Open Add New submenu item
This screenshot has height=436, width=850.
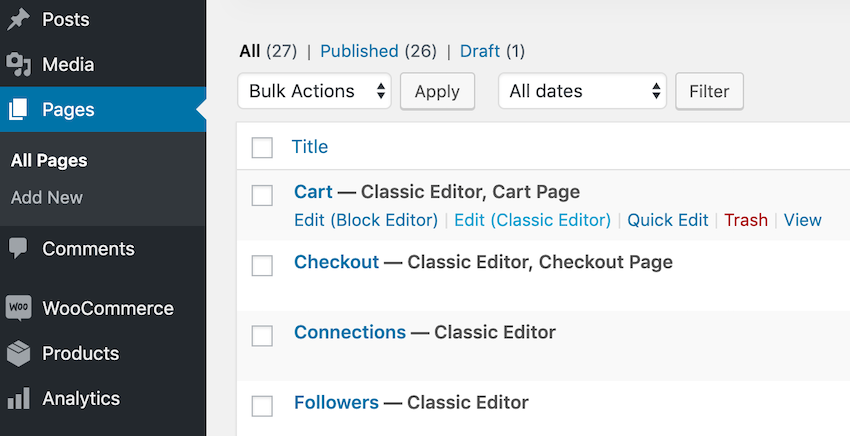[47, 197]
